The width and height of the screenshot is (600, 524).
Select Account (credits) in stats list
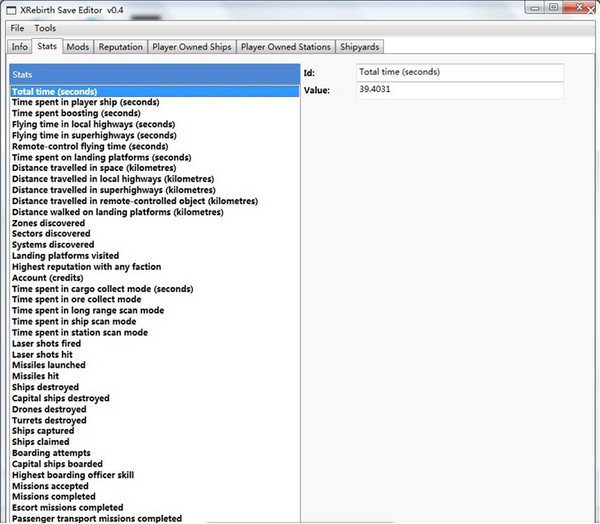[50, 278]
